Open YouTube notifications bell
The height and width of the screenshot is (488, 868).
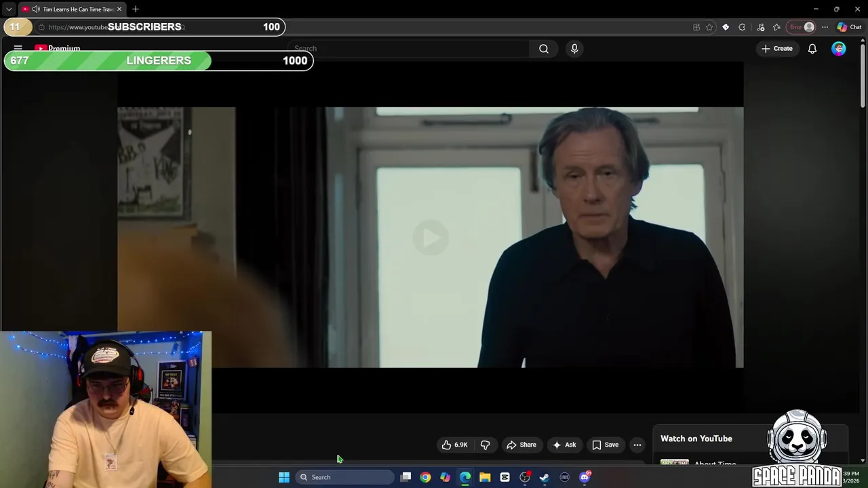812,48
